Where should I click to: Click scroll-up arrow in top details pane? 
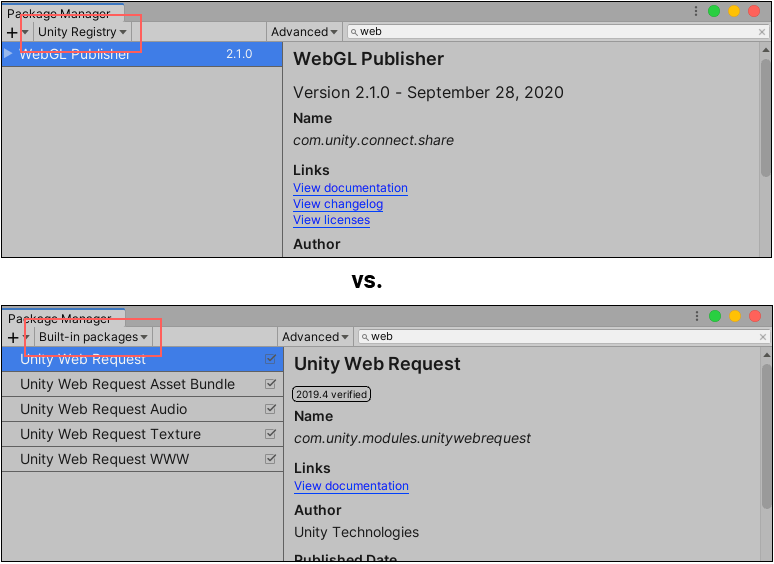pos(766,50)
